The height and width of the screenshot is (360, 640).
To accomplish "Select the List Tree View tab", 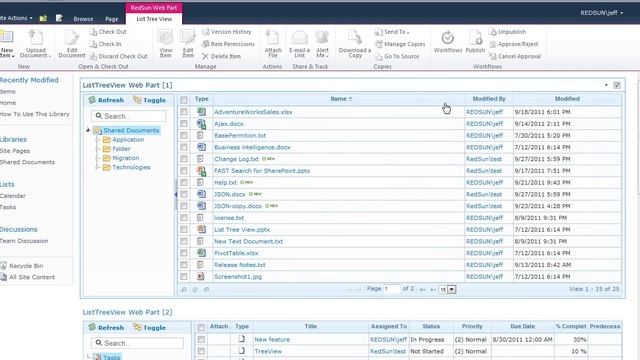I will 154,19.
